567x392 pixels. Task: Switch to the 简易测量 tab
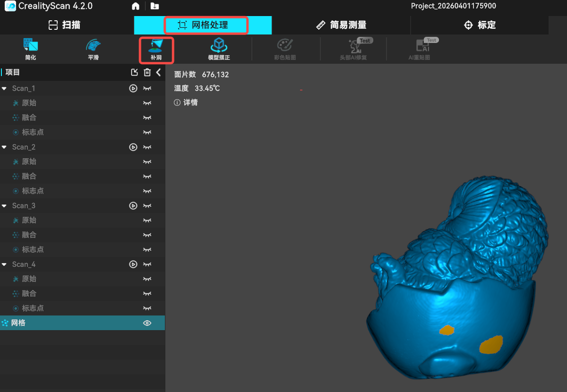[x=341, y=25]
